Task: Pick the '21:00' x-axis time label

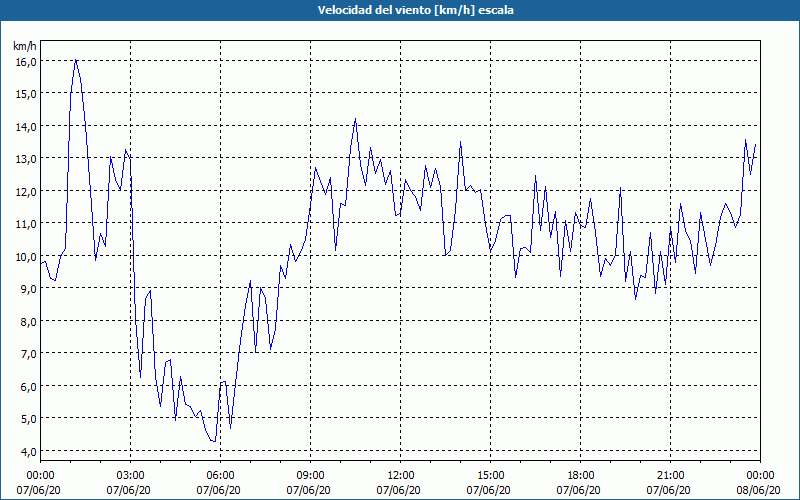Action: point(670,476)
